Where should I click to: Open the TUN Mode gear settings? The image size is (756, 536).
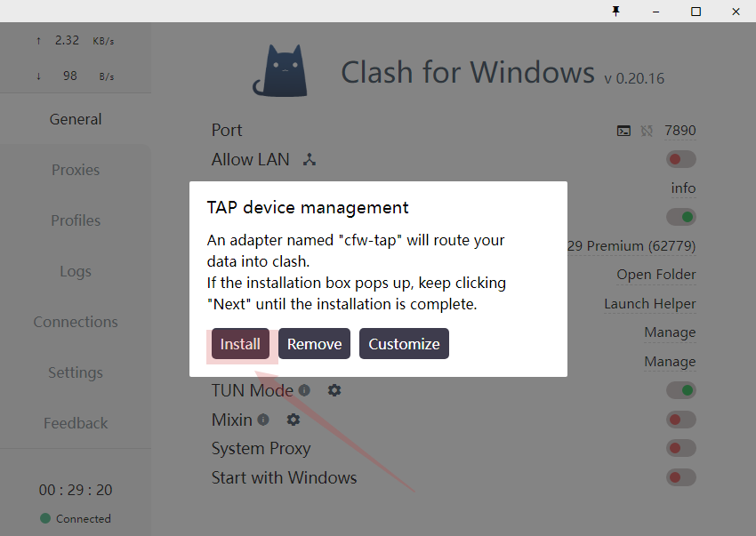click(x=334, y=390)
